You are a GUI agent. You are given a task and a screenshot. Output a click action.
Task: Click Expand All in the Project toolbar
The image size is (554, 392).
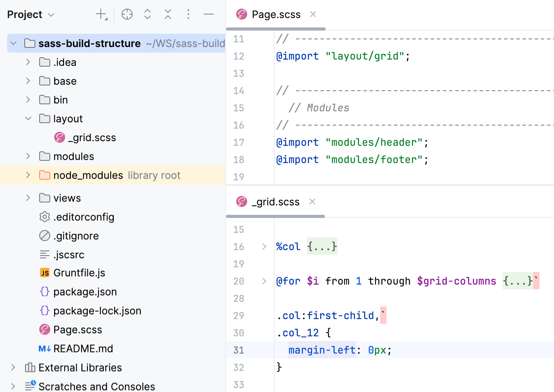coord(147,14)
